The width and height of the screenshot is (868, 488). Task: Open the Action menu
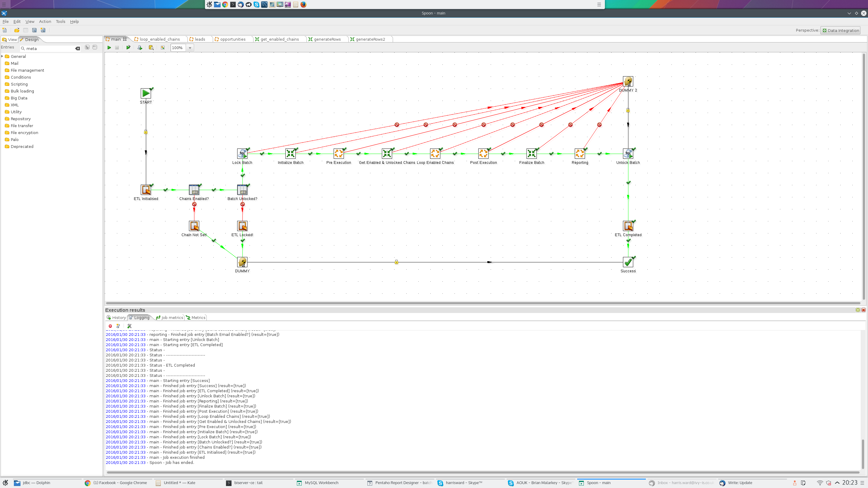click(x=45, y=22)
